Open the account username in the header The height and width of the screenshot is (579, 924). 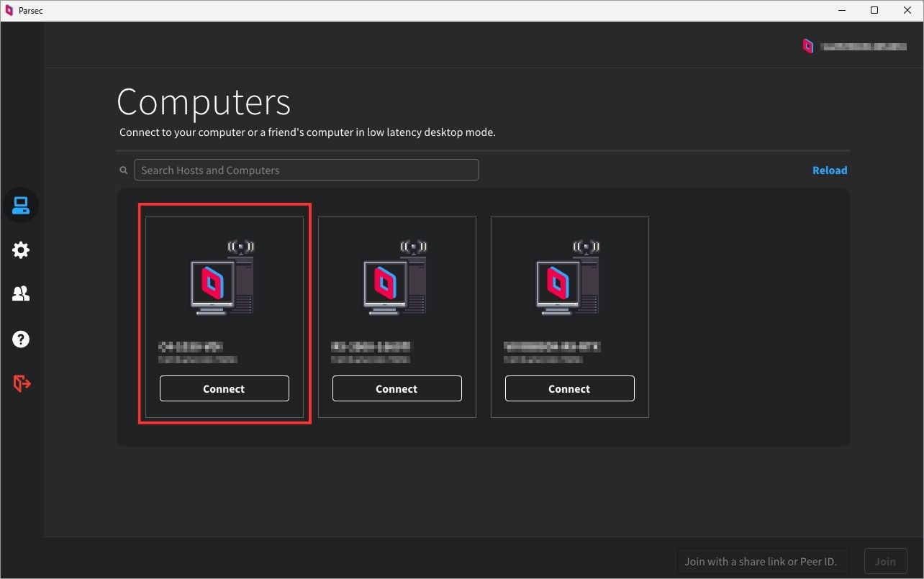[x=864, y=46]
